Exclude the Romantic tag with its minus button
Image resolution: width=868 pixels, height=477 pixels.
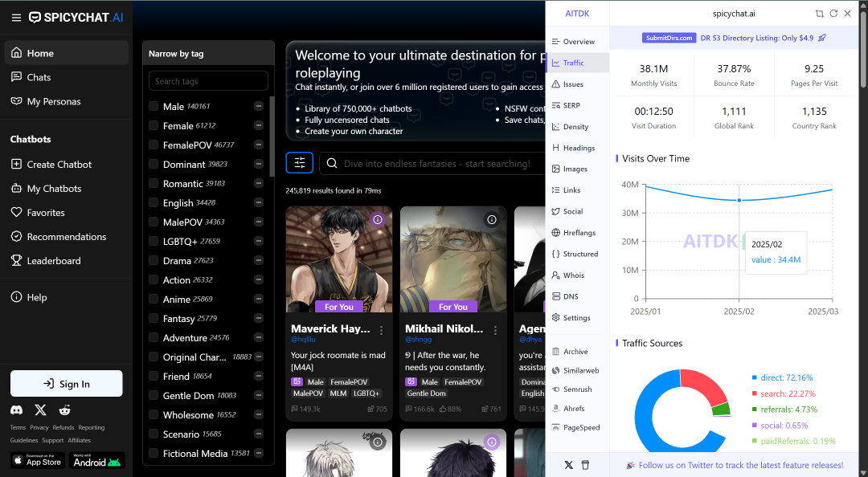[259, 183]
